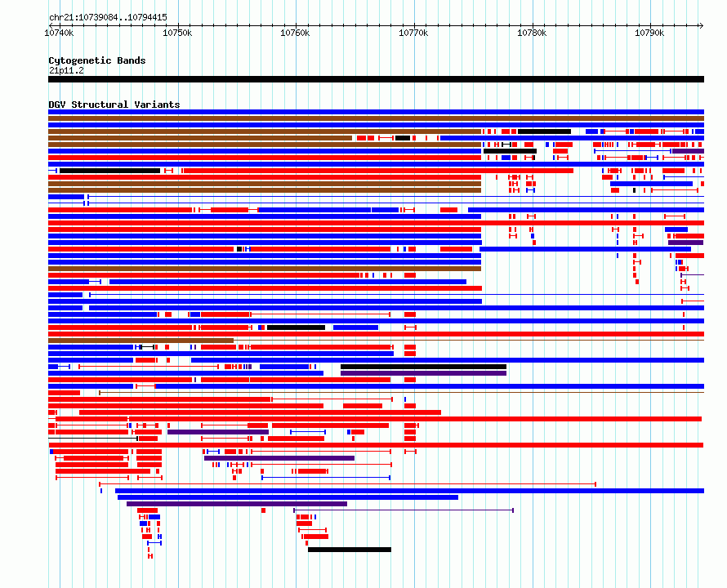Click the 10740k ruler label
Image resolution: width=727 pixels, height=588 pixels.
tap(59, 33)
